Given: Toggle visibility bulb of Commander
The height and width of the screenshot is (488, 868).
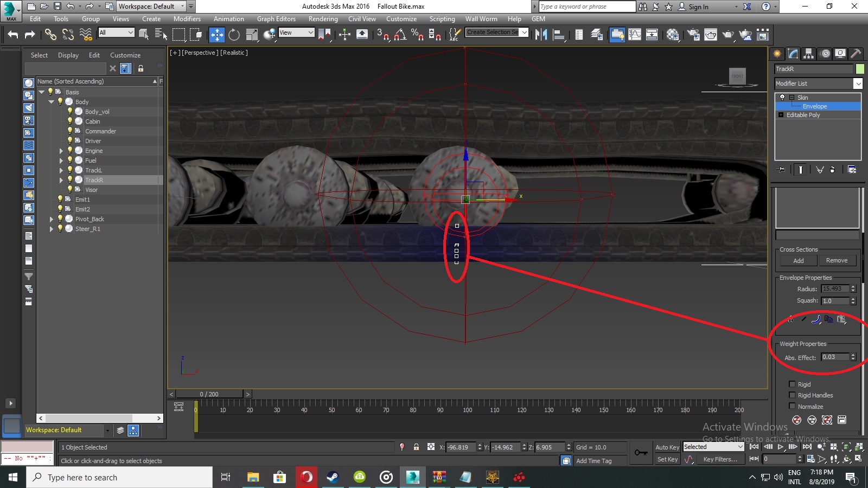Looking at the screenshot, I should 69,131.
